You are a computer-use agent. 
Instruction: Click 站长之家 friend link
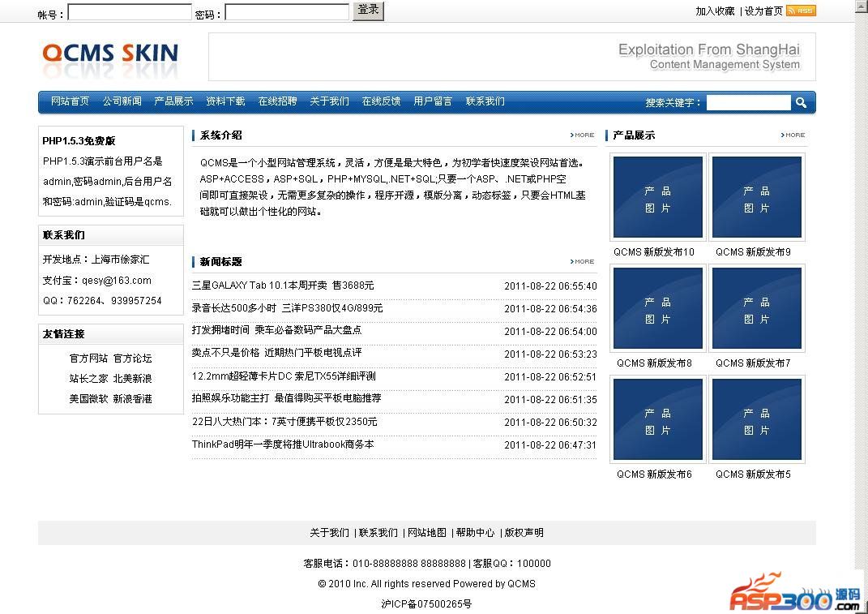(x=88, y=379)
